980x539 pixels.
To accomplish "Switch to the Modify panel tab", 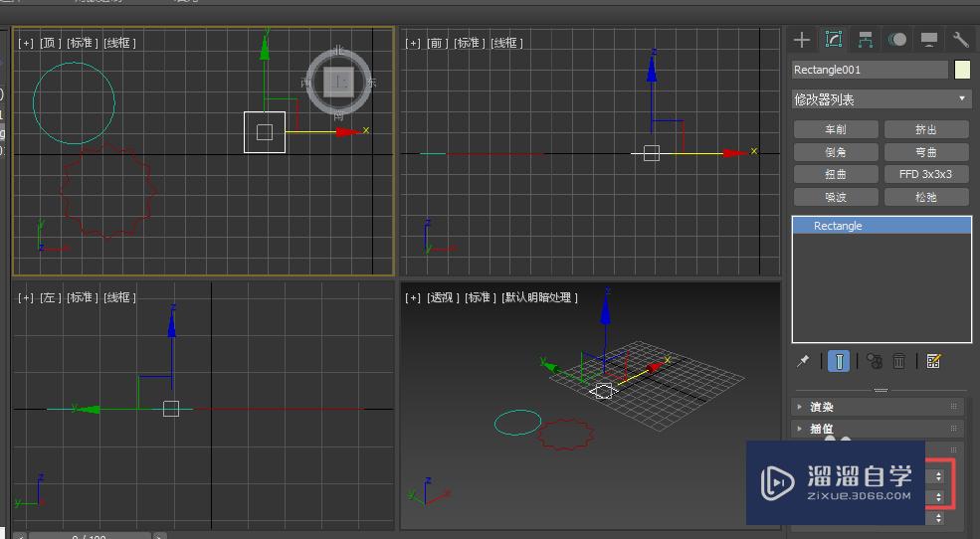I will click(x=834, y=40).
